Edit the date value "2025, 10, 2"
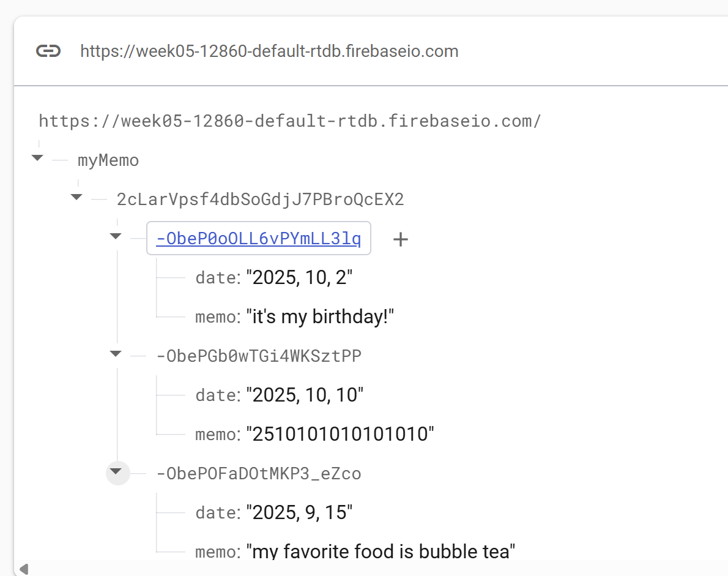This screenshot has width=728, height=576. [299, 278]
